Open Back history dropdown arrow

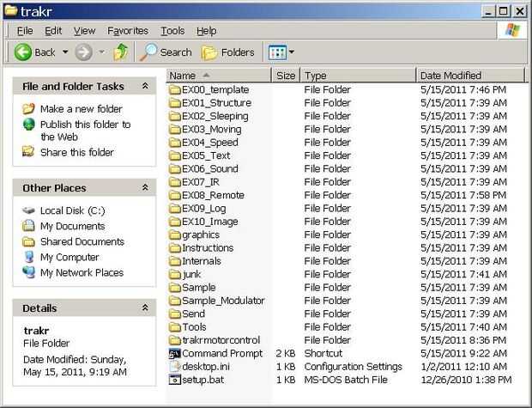pos(65,52)
